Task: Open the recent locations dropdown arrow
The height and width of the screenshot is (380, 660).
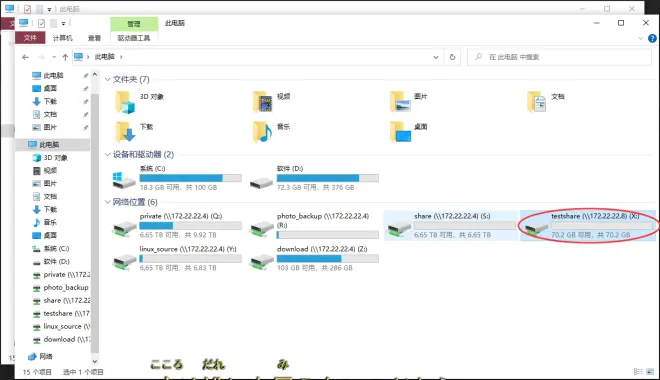Action: 54,57
